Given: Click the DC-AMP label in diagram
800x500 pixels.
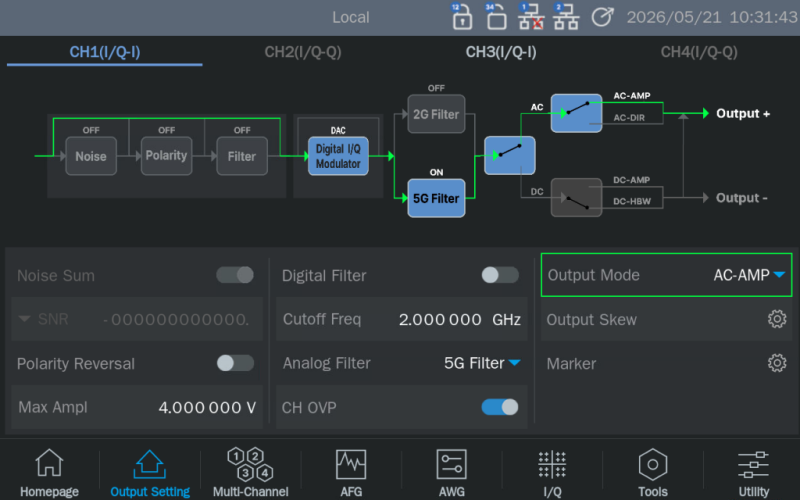Looking at the screenshot, I should [x=631, y=180].
